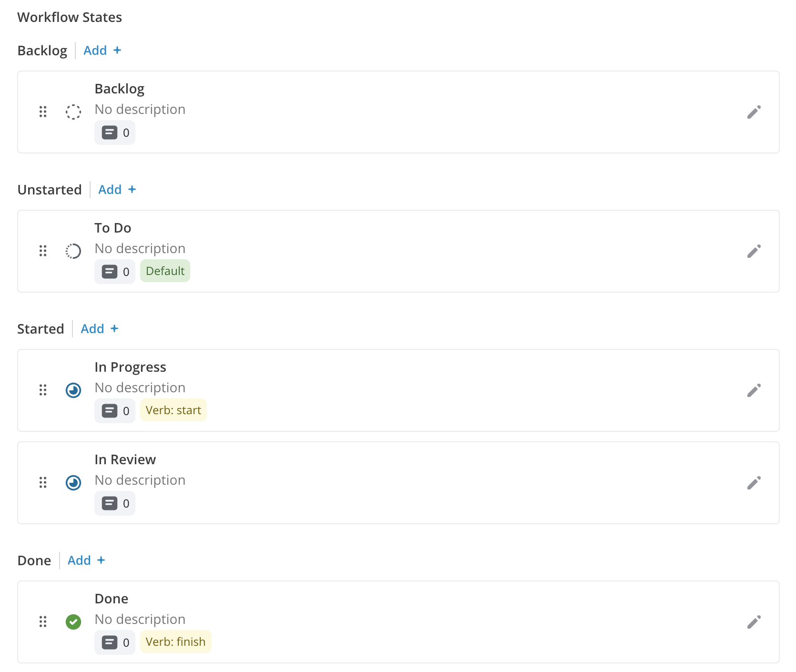The image size is (796, 672).
Task: Add a new state under Backlog
Action: [102, 50]
